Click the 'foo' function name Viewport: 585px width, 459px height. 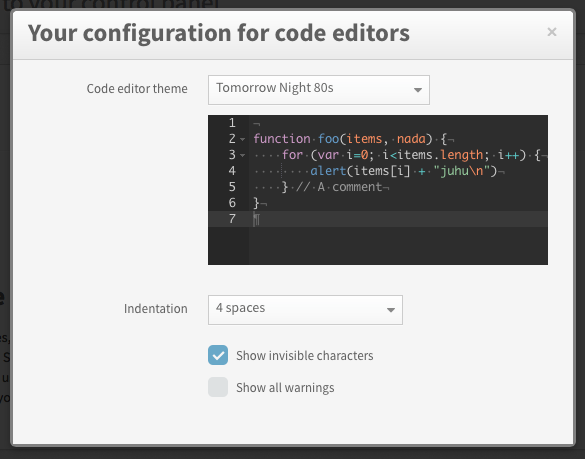tap(328, 139)
